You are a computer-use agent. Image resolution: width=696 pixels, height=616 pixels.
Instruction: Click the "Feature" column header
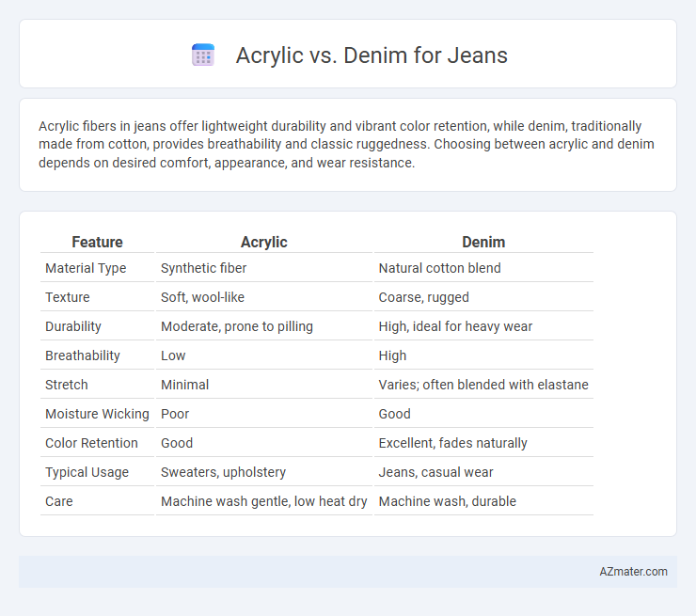97,242
